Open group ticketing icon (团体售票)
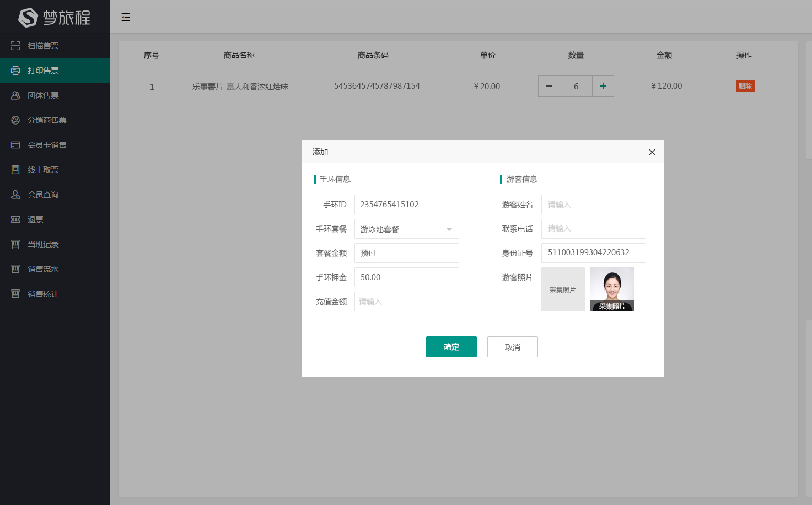The height and width of the screenshot is (505, 812). [x=15, y=95]
